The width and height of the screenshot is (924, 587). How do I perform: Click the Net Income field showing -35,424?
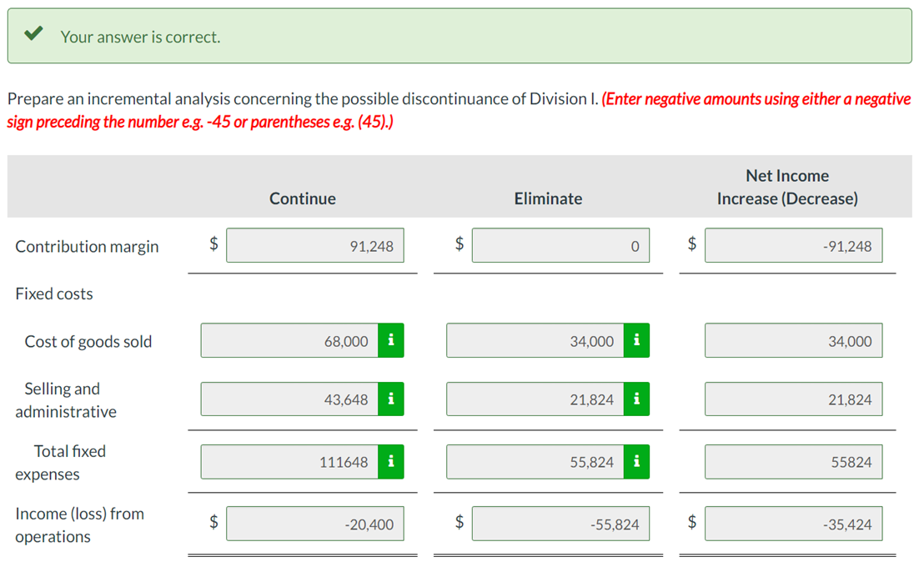point(793,524)
